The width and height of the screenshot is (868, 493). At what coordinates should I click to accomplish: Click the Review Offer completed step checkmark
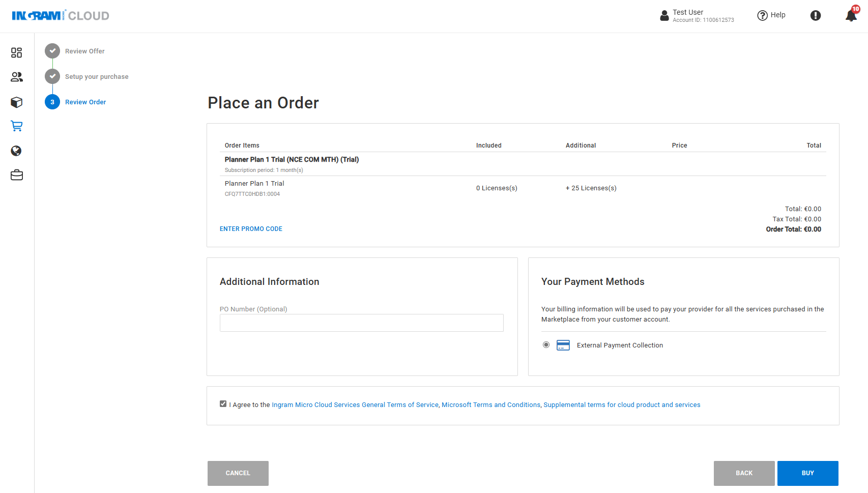click(x=52, y=51)
